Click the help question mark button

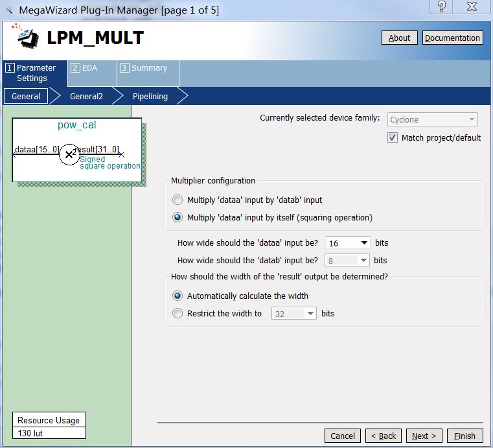click(441, 6)
